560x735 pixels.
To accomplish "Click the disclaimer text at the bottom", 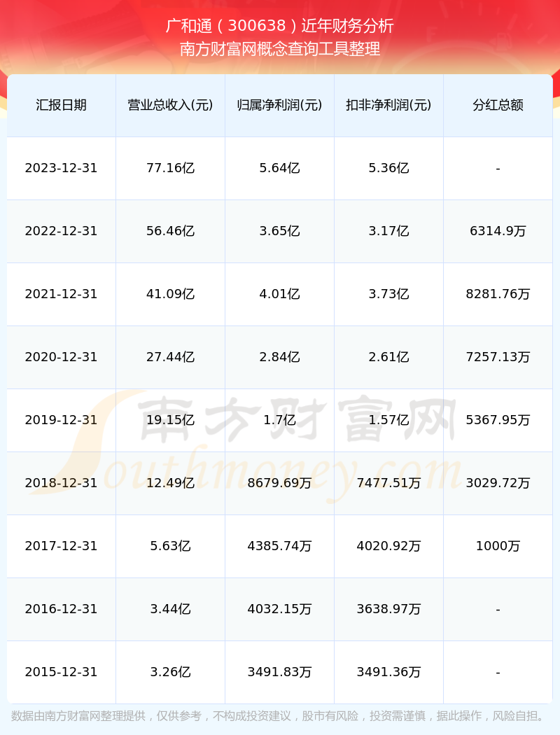I will [279, 716].
